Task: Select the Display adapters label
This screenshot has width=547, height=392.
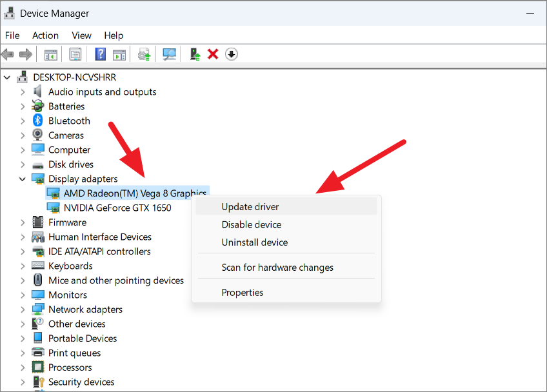Action: coord(83,179)
